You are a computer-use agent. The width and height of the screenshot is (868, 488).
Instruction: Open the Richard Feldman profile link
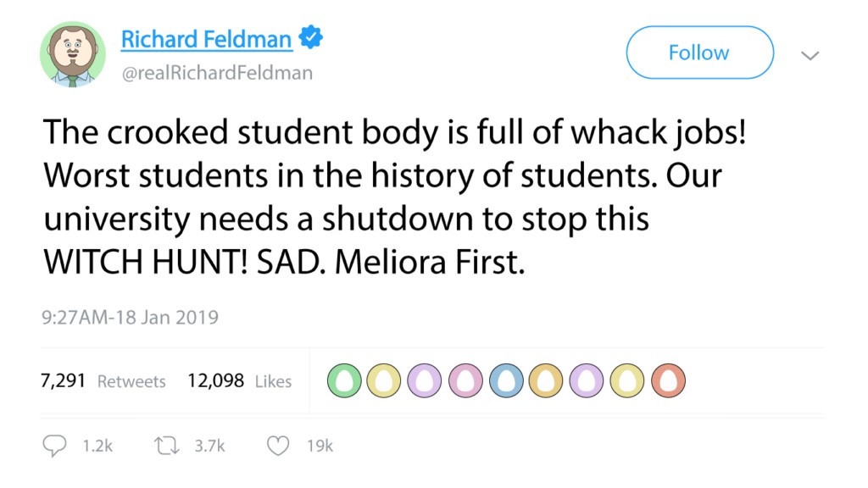[208, 37]
